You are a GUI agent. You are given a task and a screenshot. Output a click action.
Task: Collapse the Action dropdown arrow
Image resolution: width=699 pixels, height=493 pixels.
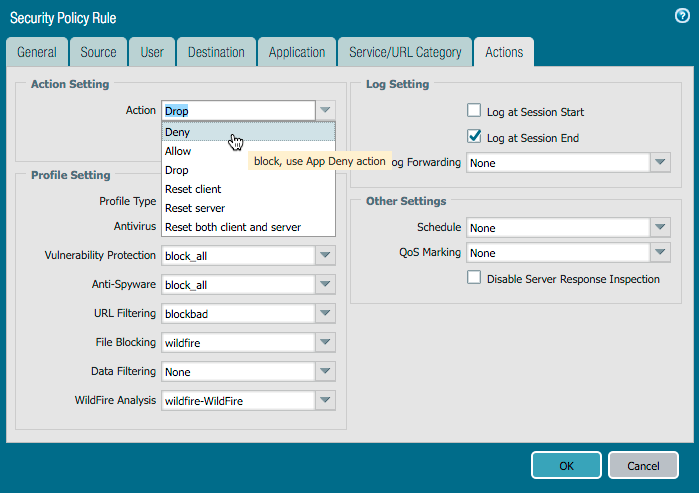(x=326, y=111)
